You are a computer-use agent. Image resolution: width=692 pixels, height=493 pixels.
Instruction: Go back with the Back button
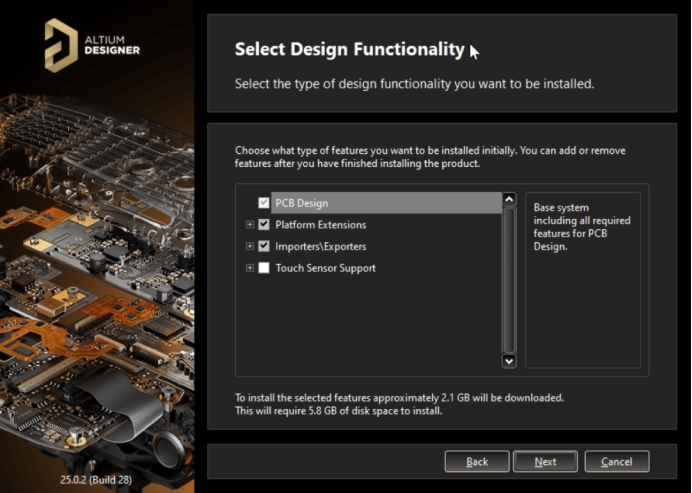(x=477, y=461)
